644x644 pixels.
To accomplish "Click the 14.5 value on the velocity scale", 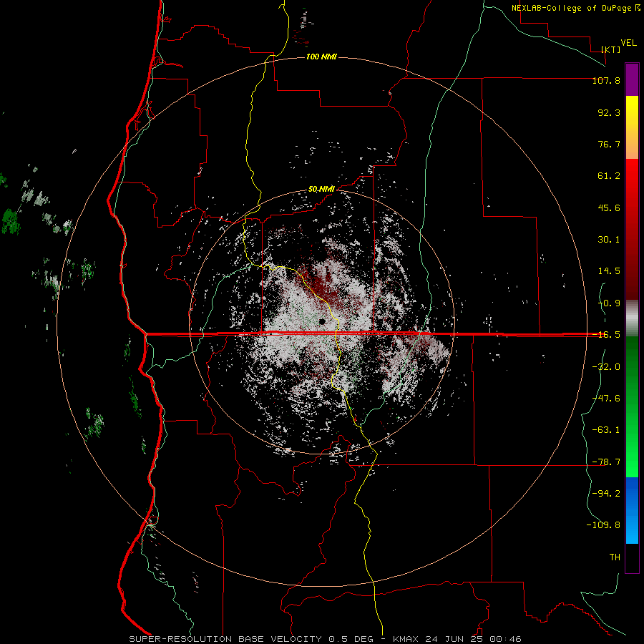I will click(609, 271).
